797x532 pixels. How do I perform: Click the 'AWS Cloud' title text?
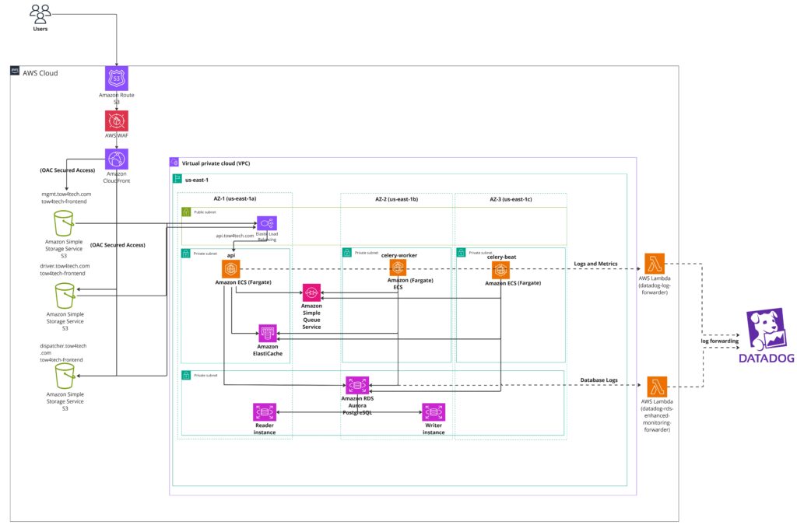click(40, 73)
